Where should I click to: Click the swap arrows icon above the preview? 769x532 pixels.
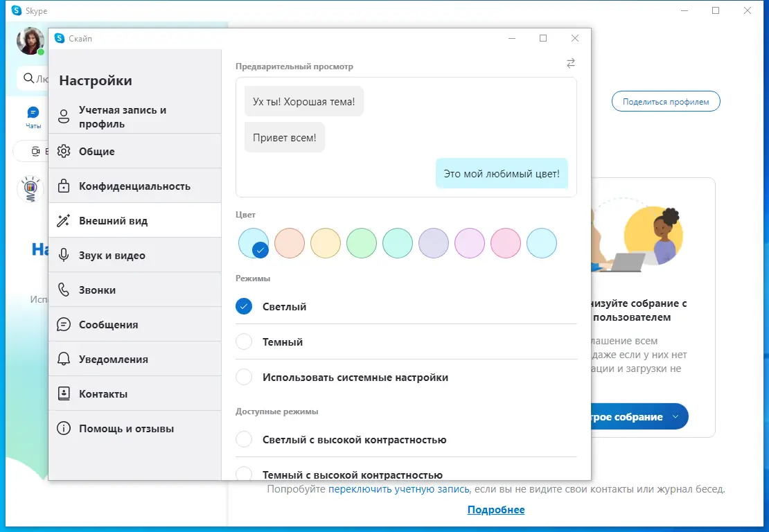pyautogui.click(x=571, y=63)
